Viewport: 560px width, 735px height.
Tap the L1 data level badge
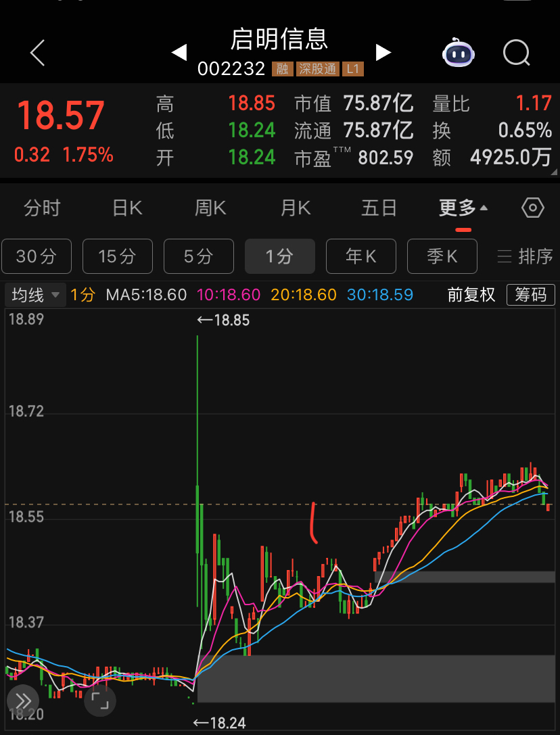tap(352, 69)
